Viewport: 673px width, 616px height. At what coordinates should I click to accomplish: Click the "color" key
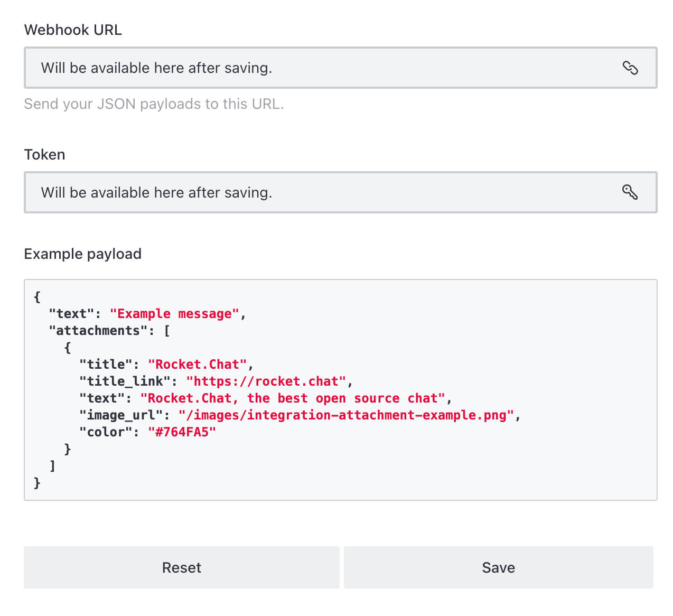[x=106, y=432]
